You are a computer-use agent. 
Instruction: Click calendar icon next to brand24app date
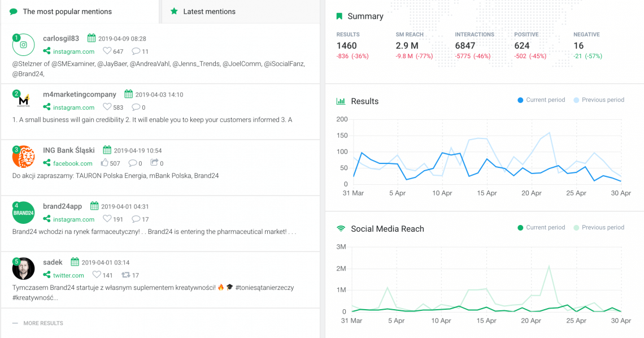94,206
